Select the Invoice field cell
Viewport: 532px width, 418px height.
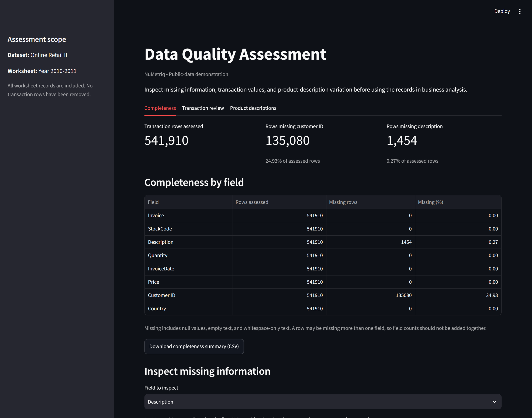tap(188, 215)
